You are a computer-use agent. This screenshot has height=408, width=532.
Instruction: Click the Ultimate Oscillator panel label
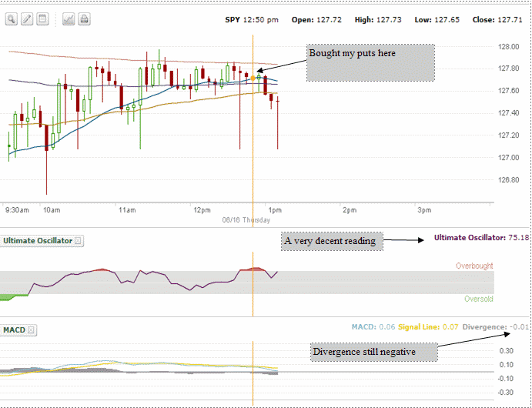pos(38,241)
